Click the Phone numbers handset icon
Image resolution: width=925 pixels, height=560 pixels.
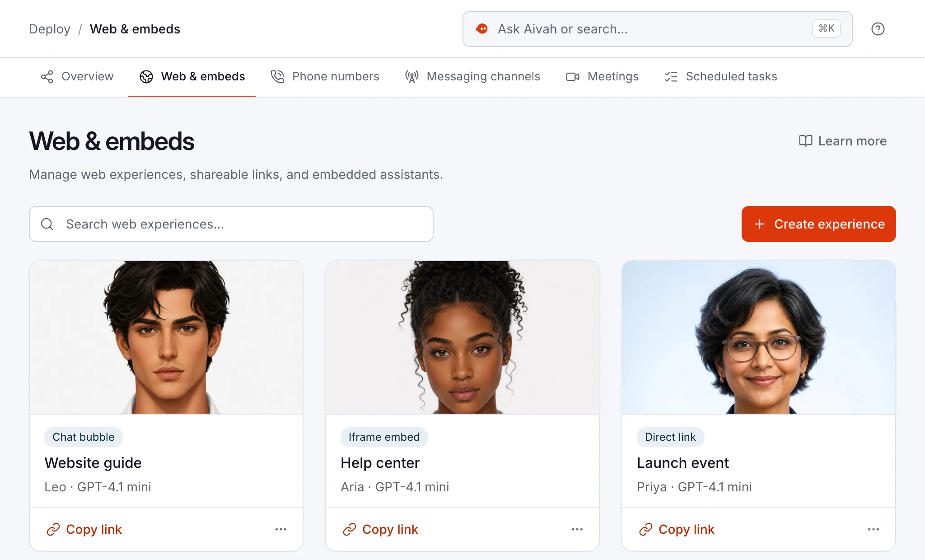(x=277, y=77)
